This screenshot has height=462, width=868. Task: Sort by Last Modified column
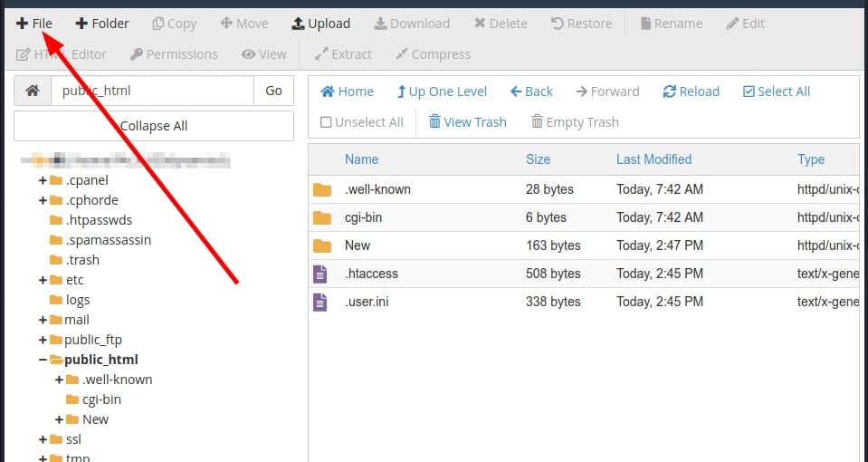(653, 159)
